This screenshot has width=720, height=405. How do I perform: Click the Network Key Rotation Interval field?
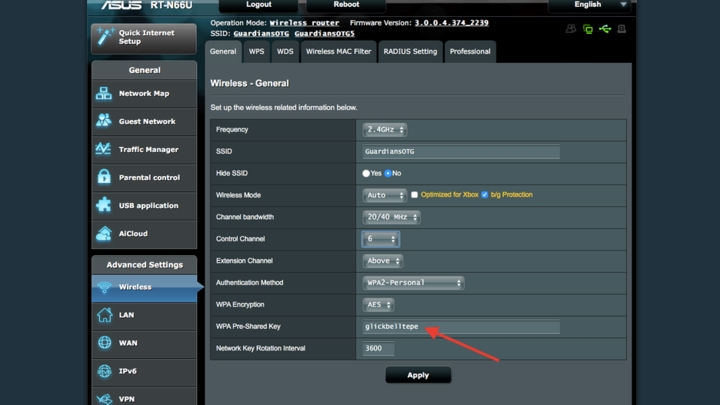pyautogui.click(x=378, y=349)
